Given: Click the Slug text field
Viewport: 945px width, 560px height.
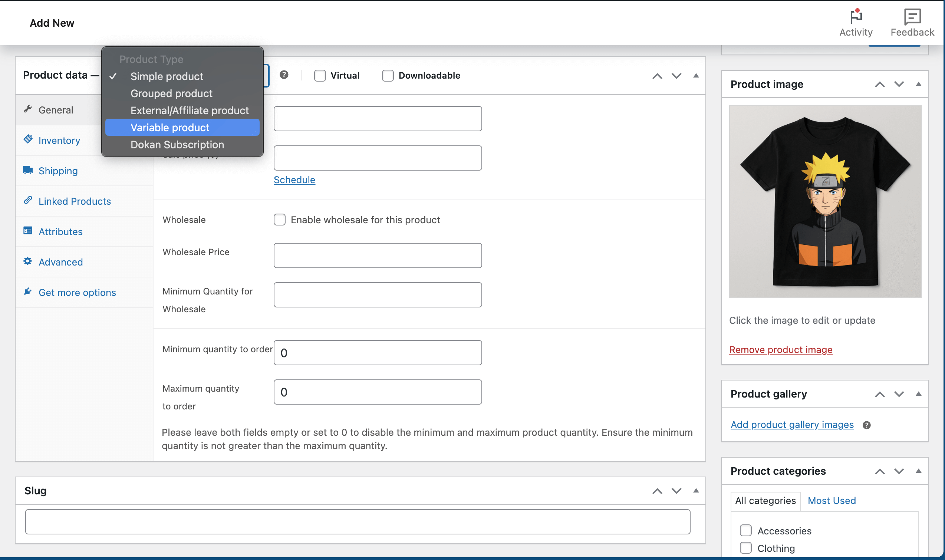Looking at the screenshot, I should point(358,522).
